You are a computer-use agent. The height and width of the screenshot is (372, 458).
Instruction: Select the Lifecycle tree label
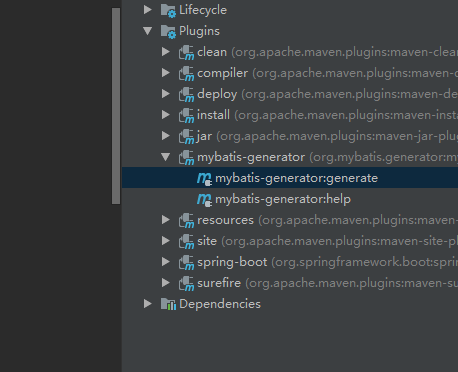[x=203, y=10]
